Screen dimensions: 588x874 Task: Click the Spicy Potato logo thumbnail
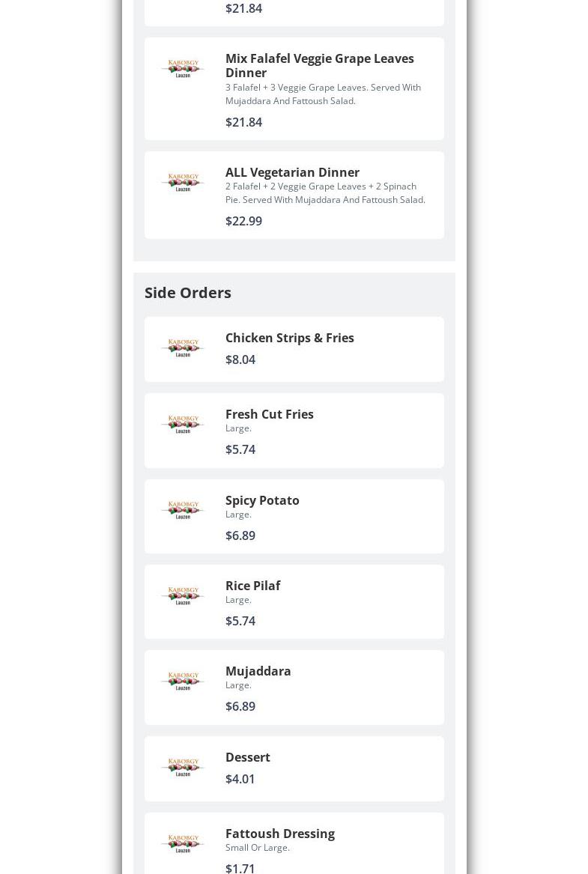182,511
